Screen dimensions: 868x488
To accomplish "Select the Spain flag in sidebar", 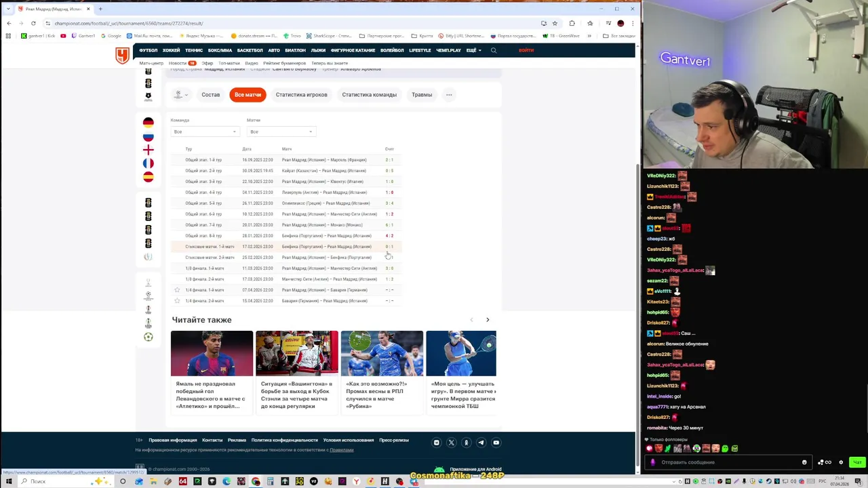I will click(x=148, y=177).
